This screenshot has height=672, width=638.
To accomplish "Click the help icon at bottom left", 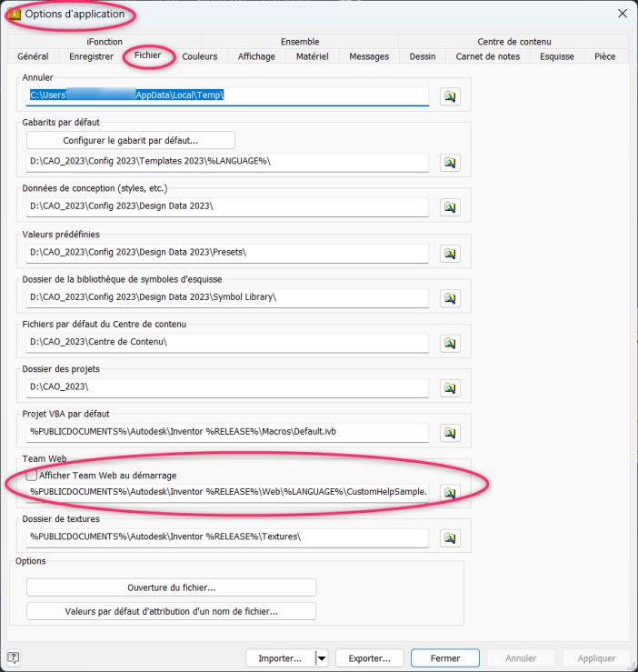I will click(x=14, y=658).
